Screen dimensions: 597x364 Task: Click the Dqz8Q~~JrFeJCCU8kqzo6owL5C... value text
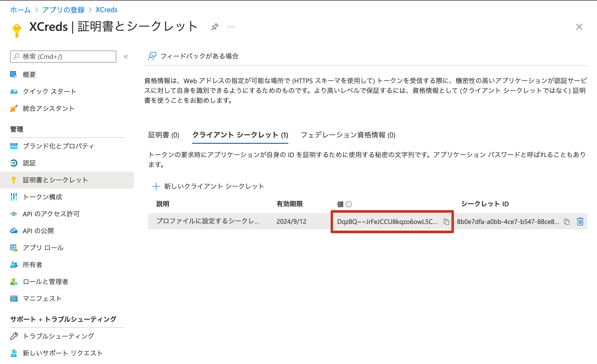click(387, 222)
